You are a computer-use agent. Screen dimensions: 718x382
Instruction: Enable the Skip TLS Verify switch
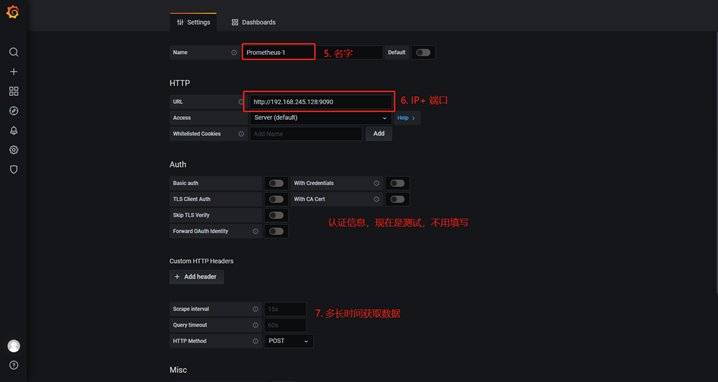point(276,215)
